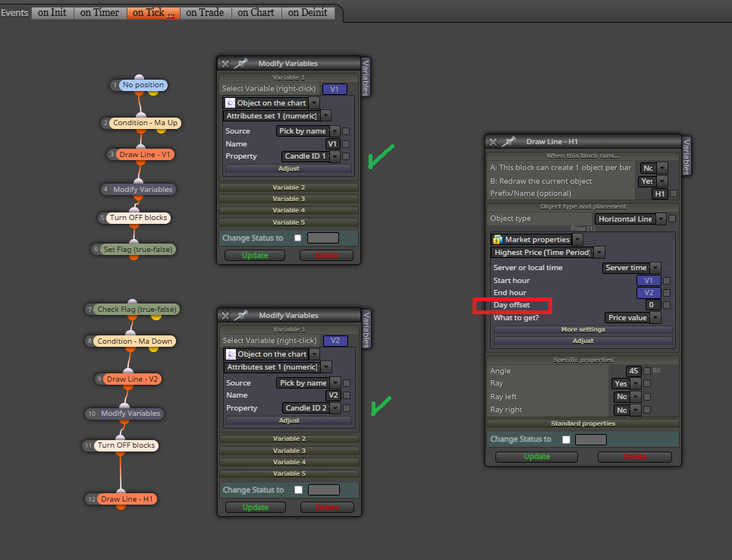732x560 pixels.
Task: Select the Condition - Ma Up block
Action: tap(145, 123)
